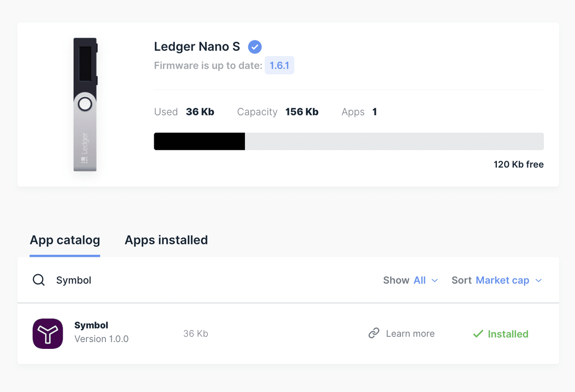Viewport: 575px width, 392px height.
Task: Click the green Installed checkmark icon
Action: (x=478, y=334)
